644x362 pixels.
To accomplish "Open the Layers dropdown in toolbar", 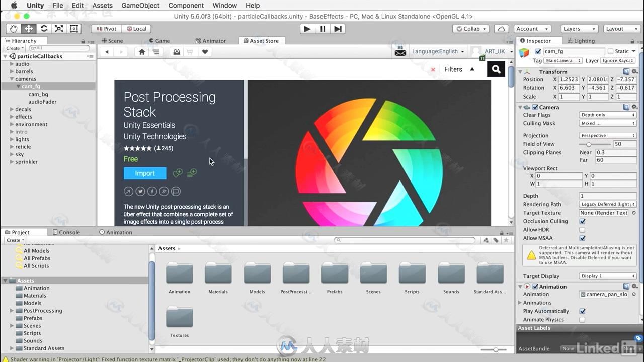I will click(579, 29).
